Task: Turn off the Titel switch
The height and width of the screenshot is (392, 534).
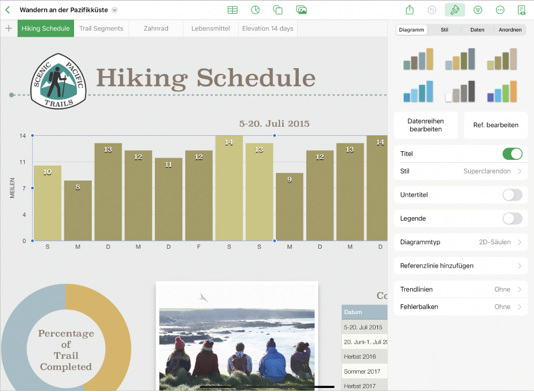Action: click(x=512, y=154)
